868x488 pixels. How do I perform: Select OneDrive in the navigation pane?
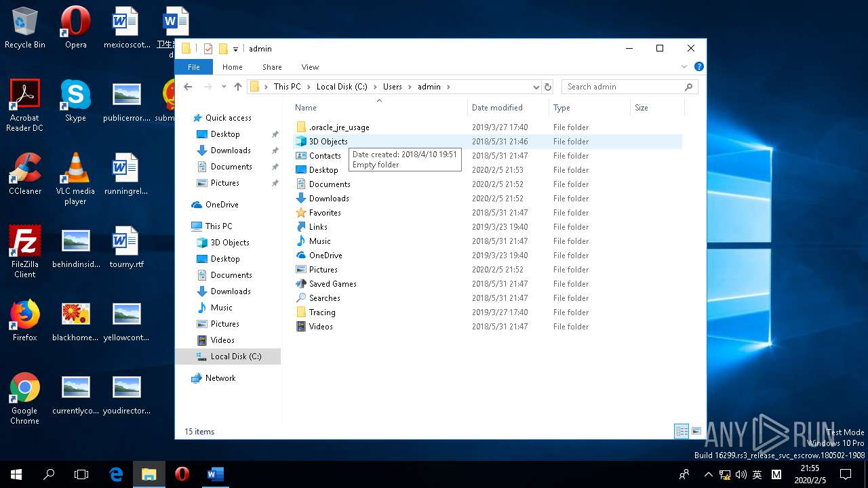point(222,205)
